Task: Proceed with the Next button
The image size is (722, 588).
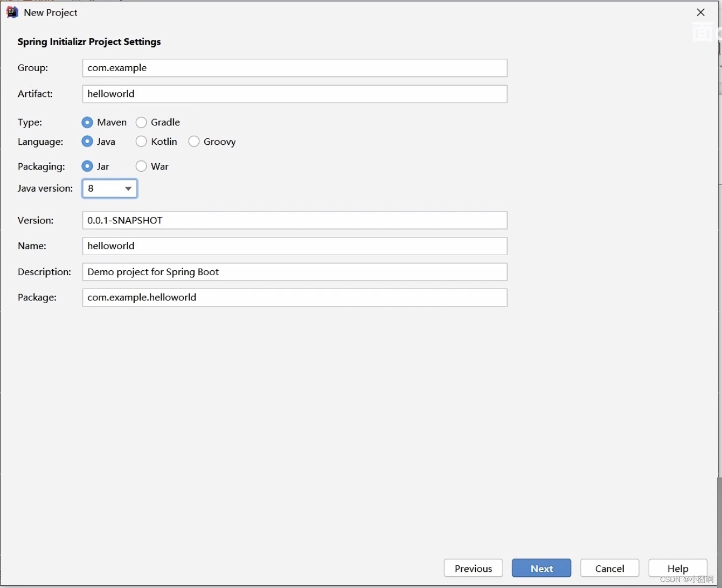Action: point(541,569)
